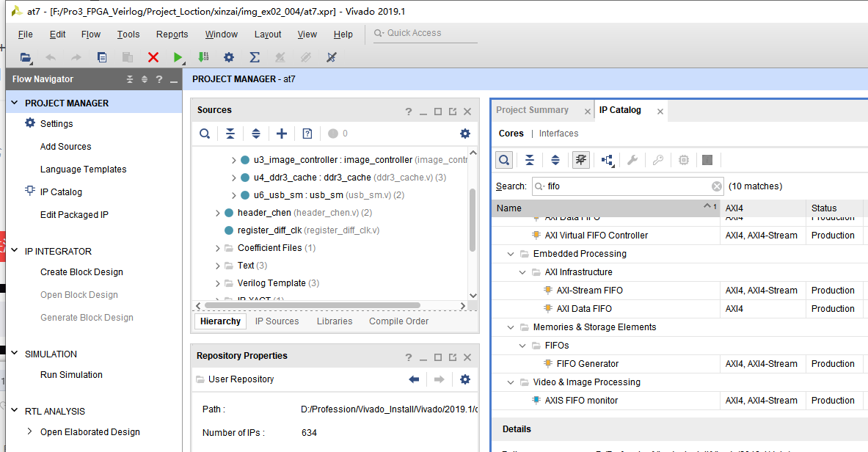This screenshot has height=452, width=868.
Task: Open Sources panel gear settings
Action: click(x=465, y=134)
